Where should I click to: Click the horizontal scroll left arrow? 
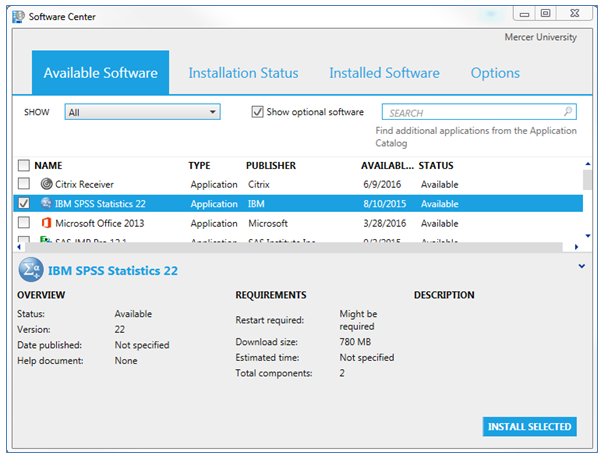pyautogui.click(x=19, y=247)
